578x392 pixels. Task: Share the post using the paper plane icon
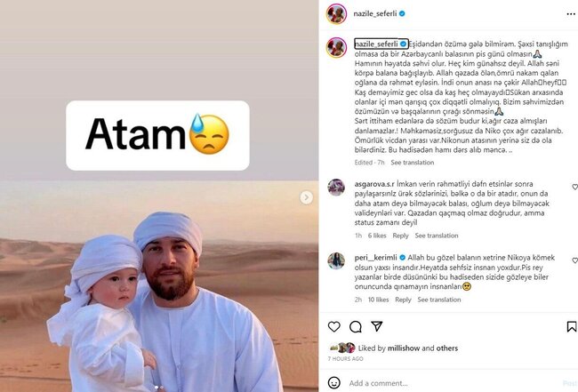click(x=377, y=326)
